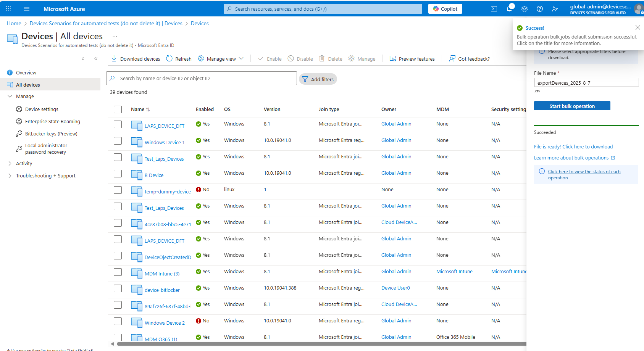Click link to view status of each operation
Viewport: 644px width, 351px height.
(x=584, y=175)
